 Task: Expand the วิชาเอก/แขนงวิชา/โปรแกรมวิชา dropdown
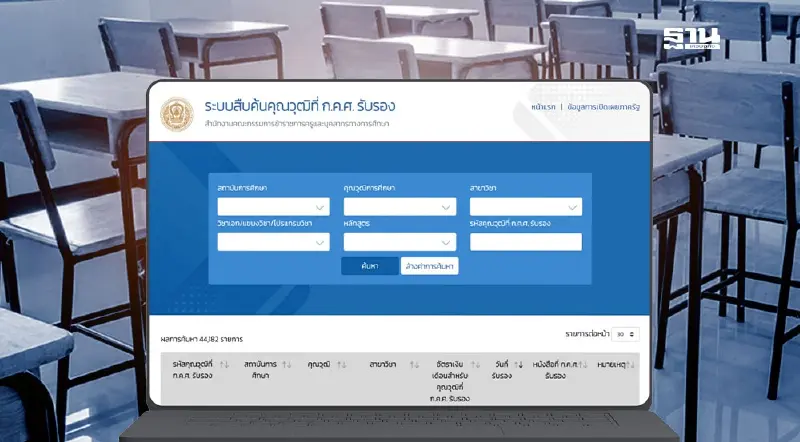[x=272, y=241]
